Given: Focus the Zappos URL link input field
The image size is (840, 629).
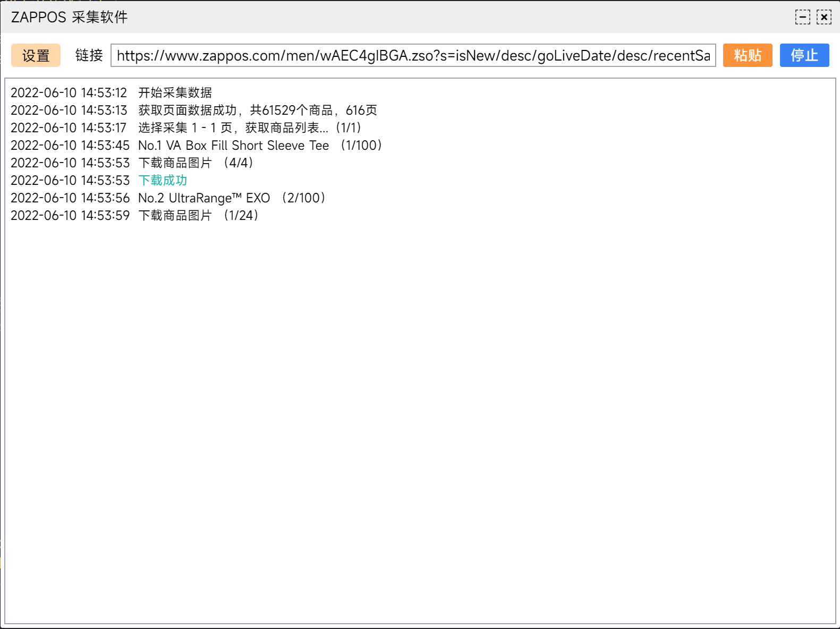Looking at the screenshot, I should click(x=413, y=55).
